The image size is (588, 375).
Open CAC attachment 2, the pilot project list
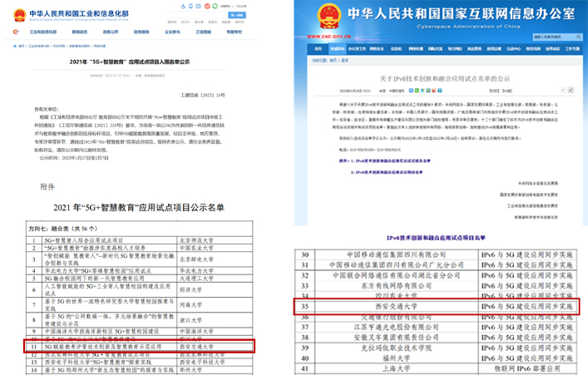coord(387,172)
